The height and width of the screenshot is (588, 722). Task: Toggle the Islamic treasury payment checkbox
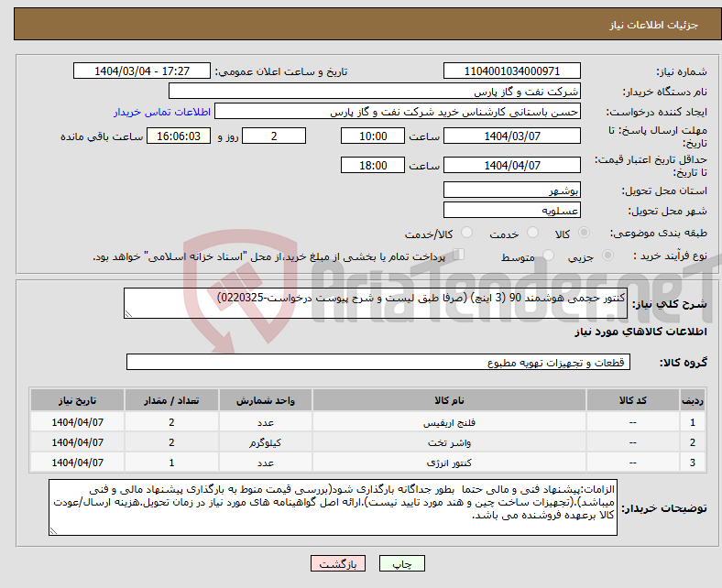(459, 255)
